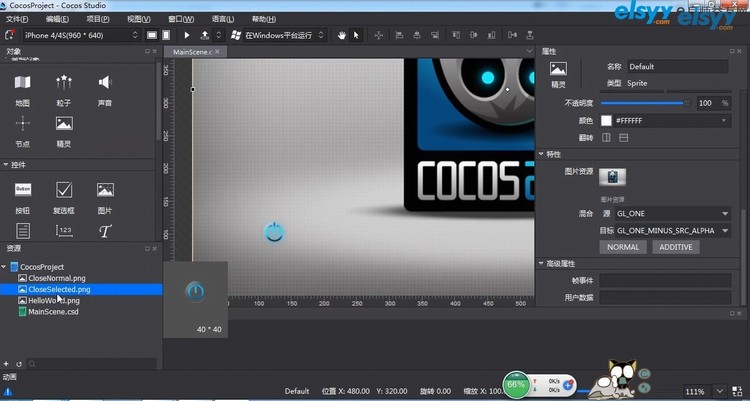Toggle horizontal flip for the sprite
Image resolution: width=750 pixels, height=401 pixels.
pos(606,137)
